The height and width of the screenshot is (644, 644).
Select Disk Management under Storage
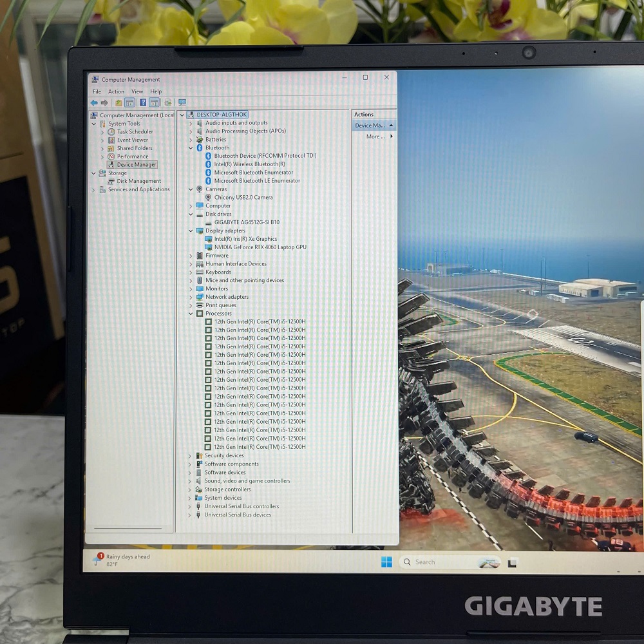click(x=138, y=182)
